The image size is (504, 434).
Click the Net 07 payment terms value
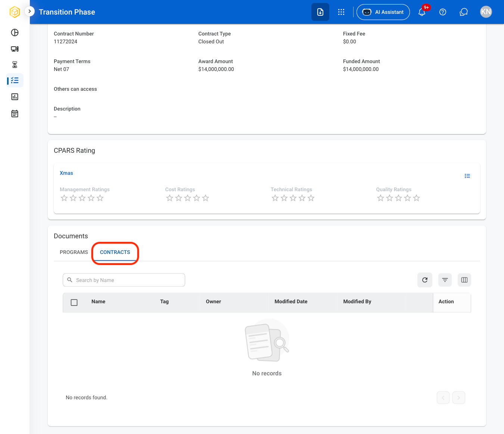pyautogui.click(x=62, y=69)
